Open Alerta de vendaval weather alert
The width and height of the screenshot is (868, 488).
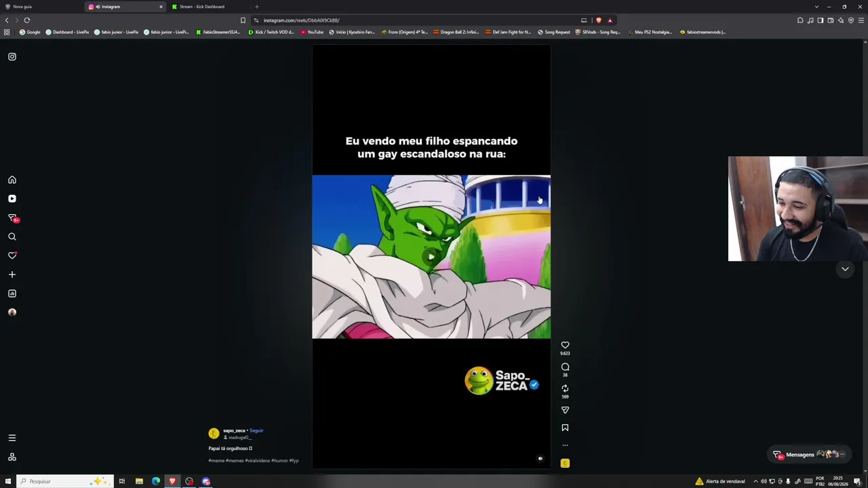pos(720,481)
